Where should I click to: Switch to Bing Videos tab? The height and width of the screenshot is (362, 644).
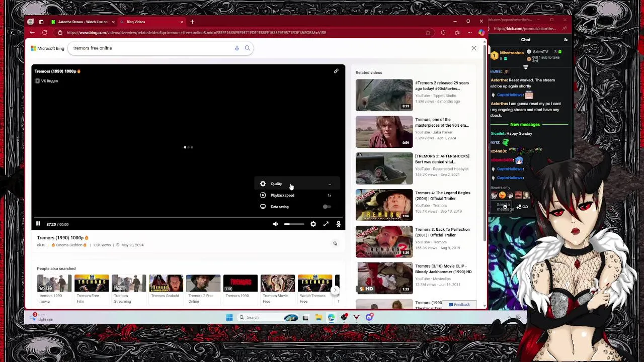click(151, 22)
